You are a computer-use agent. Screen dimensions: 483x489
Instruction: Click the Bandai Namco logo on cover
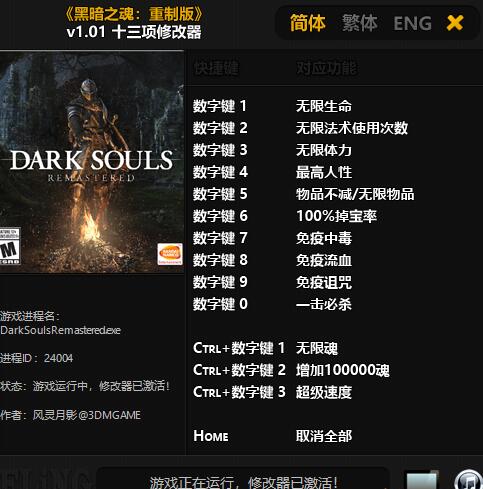(170, 254)
